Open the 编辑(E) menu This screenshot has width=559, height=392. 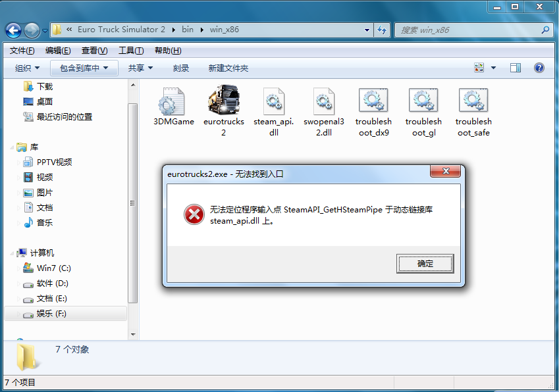(58, 51)
